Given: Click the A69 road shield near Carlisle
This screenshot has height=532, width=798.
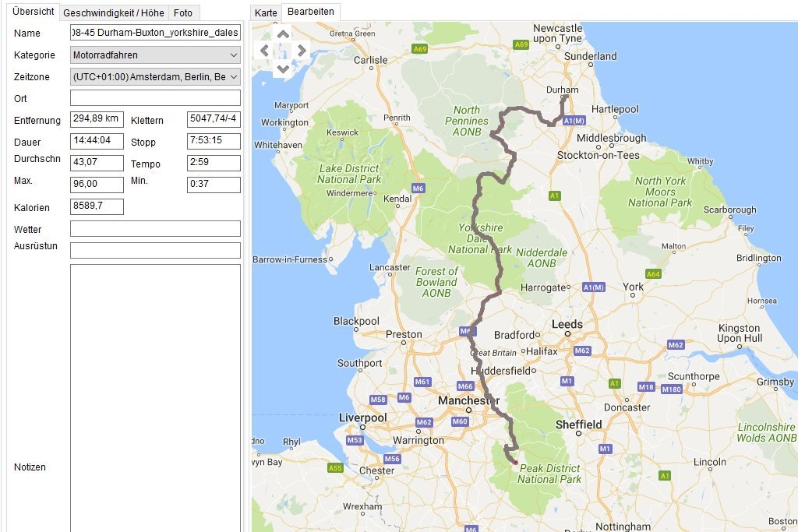Looking at the screenshot, I should (420, 49).
